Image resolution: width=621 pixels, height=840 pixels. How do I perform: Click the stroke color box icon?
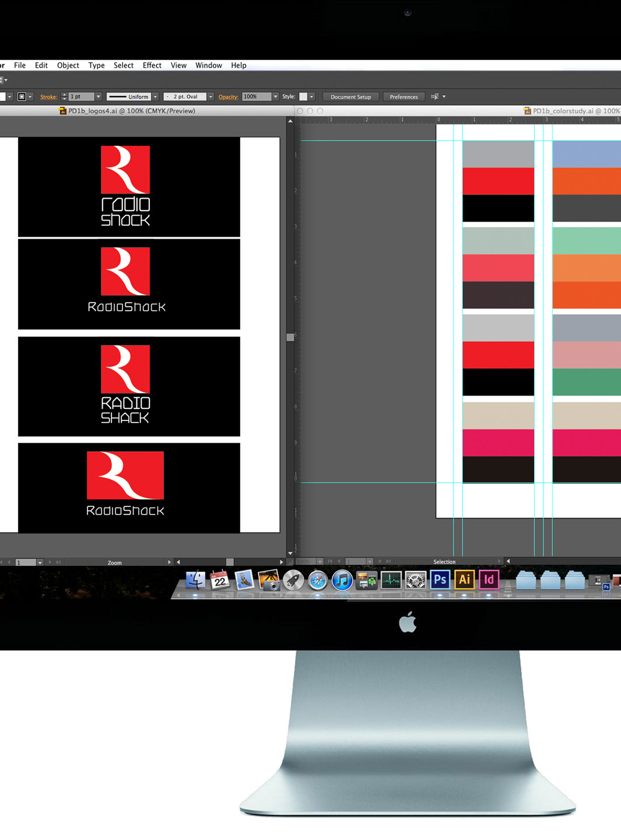(22, 97)
